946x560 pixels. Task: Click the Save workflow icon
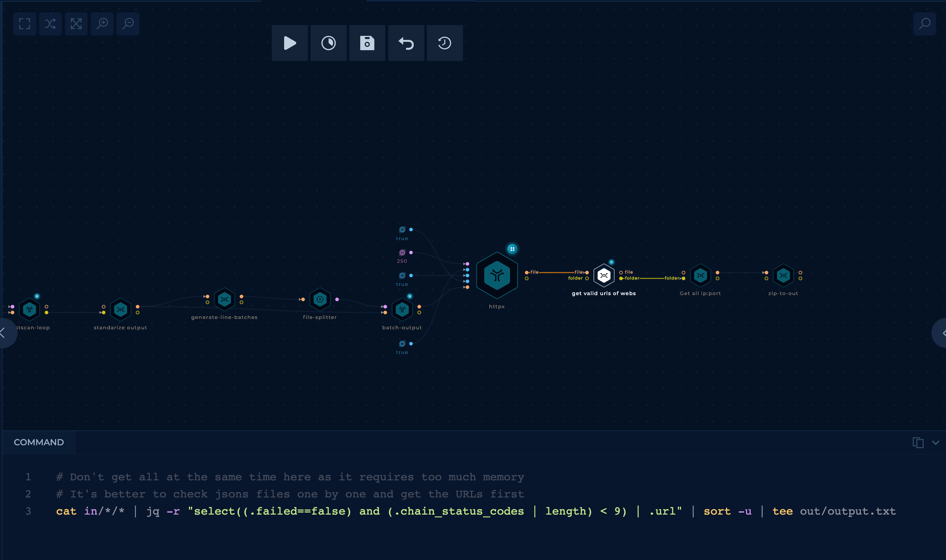coord(367,43)
